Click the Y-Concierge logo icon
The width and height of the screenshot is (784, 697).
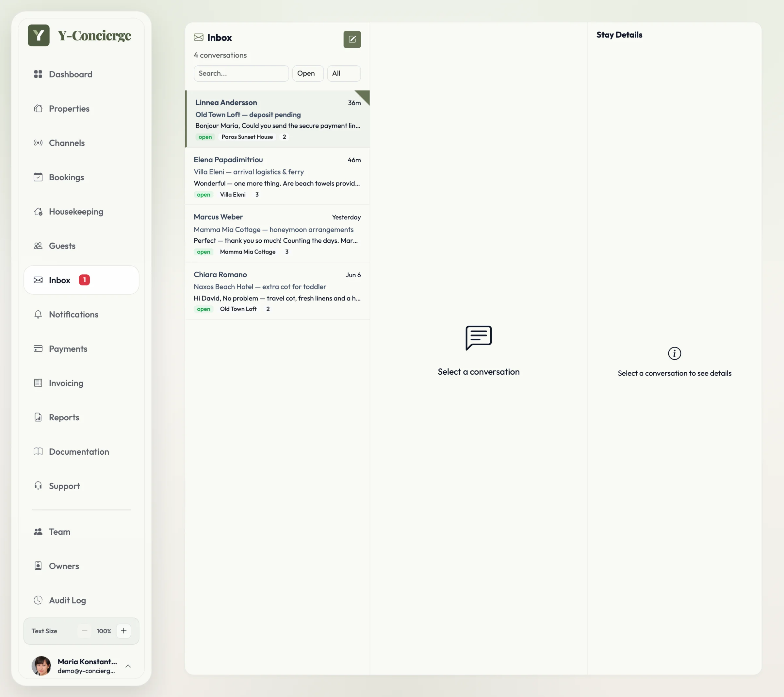point(39,35)
